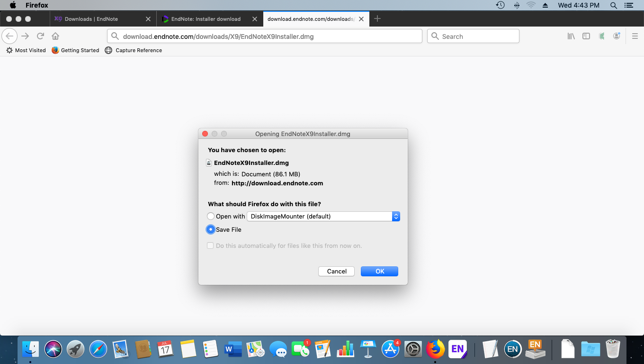
Task: Open FaceTime from the Dock
Action: [301, 350]
